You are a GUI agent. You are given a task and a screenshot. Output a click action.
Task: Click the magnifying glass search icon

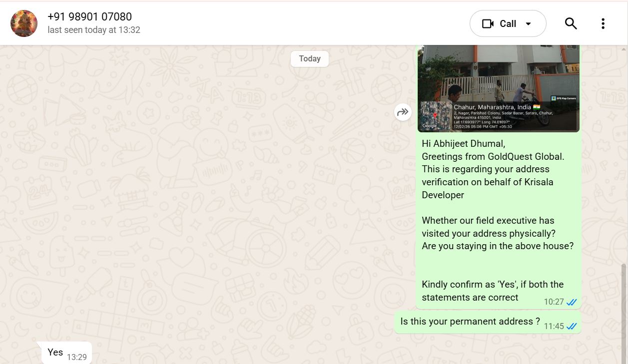coord(571,23)
